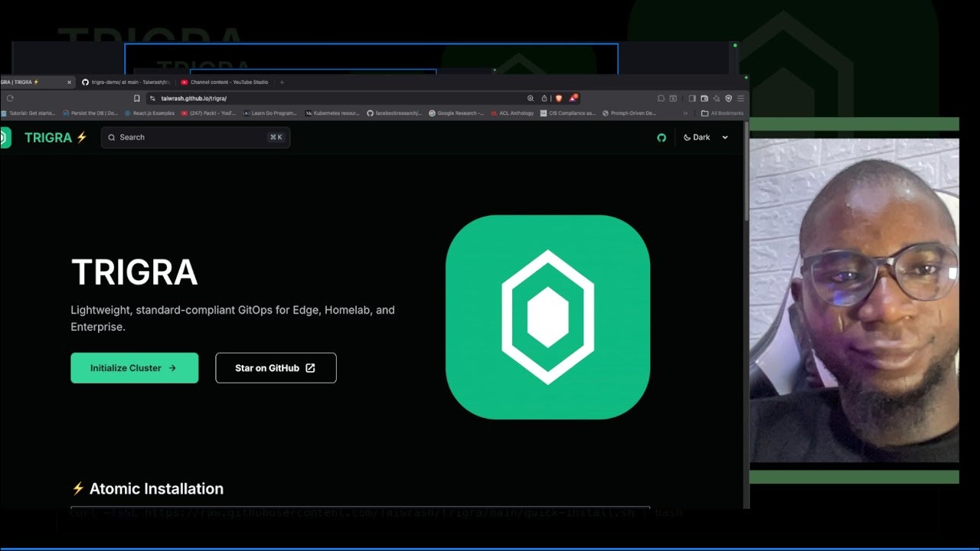Click the webcam video overlay of the presenter

pyautogui.click(x=854, y=300)
